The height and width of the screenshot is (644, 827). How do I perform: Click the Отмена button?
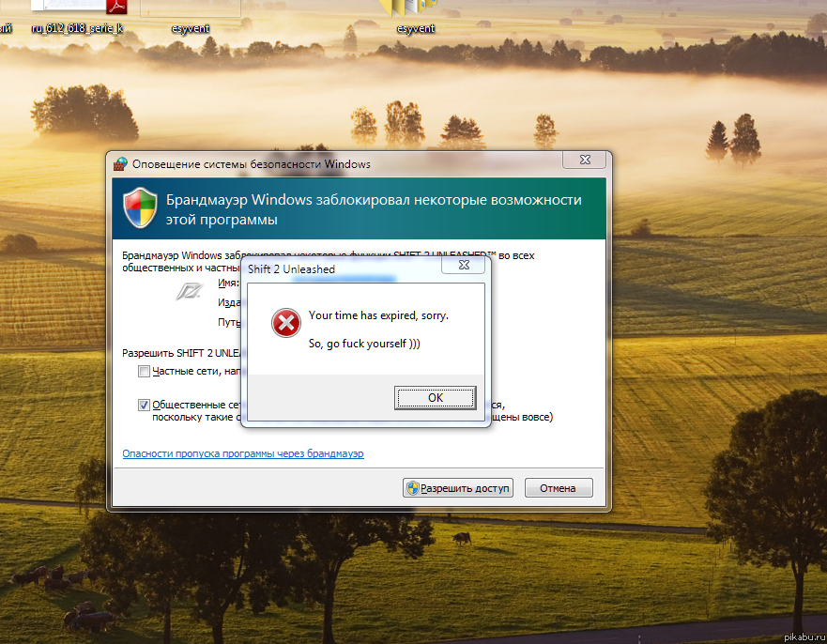pyautogui.click(x=559, y=488)
